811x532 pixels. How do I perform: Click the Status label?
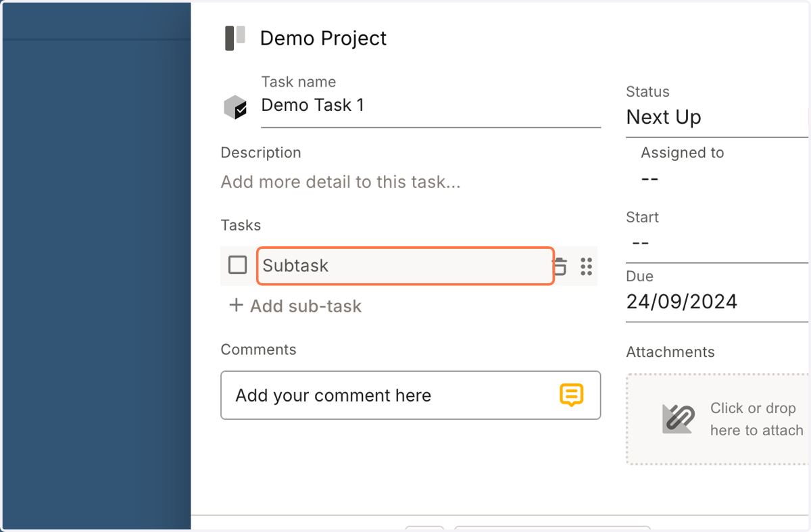pyautogui.click(x=647, y=92)
